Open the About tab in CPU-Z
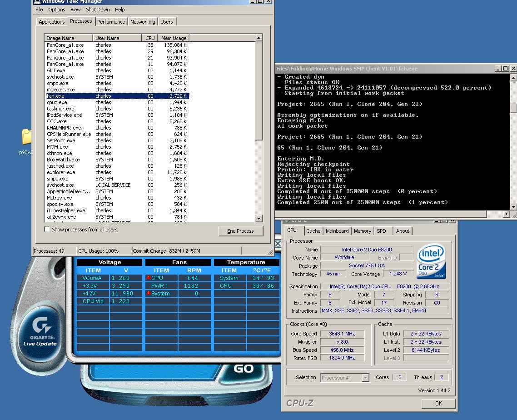517x420 pixels. (x=402, y=231)
